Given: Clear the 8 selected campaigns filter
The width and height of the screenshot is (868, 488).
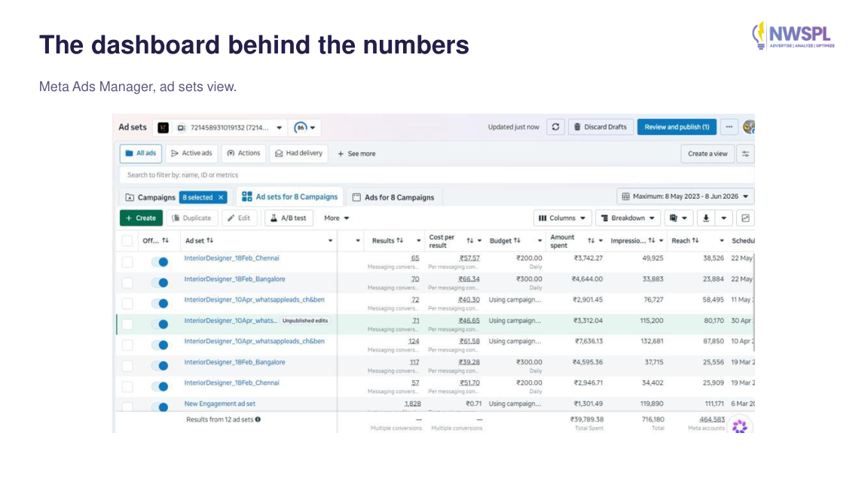Looking at the screenshot, I should coord(221,197).
